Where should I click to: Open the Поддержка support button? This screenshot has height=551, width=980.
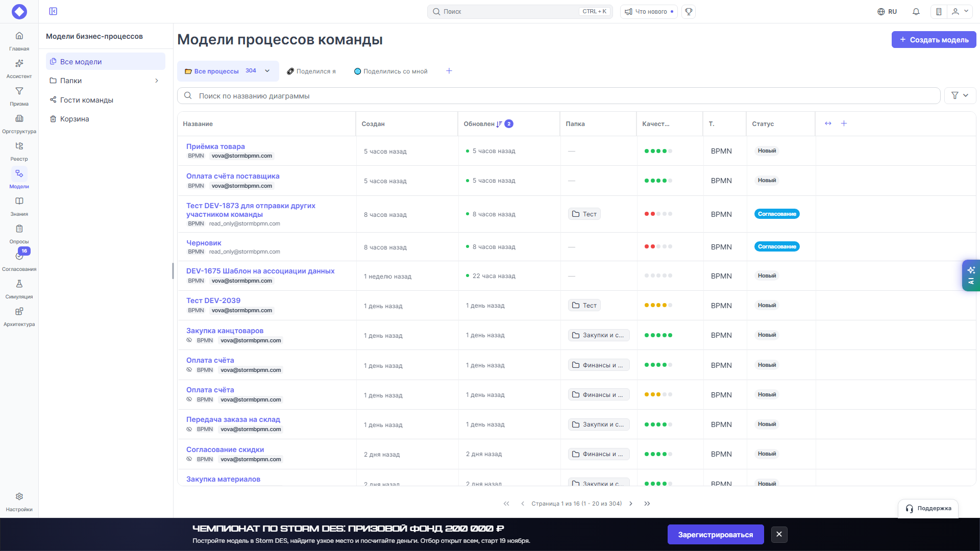point(928,508)
